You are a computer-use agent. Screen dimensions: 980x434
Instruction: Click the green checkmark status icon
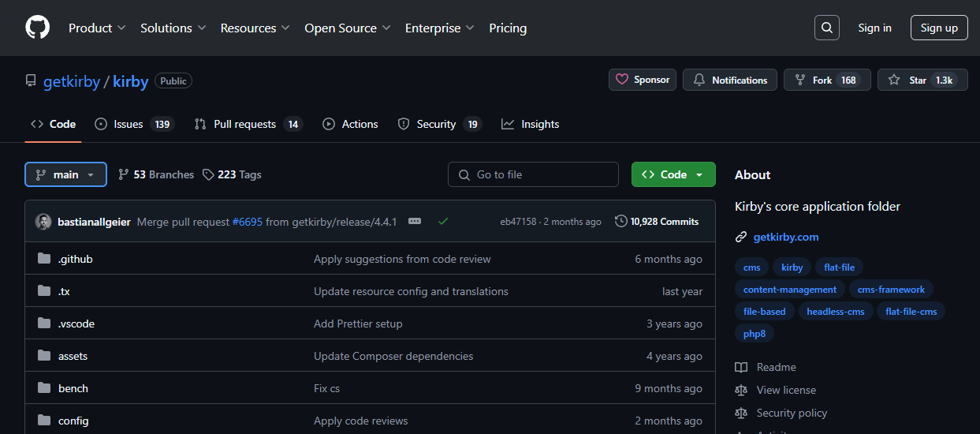click(x=443, y=222)
